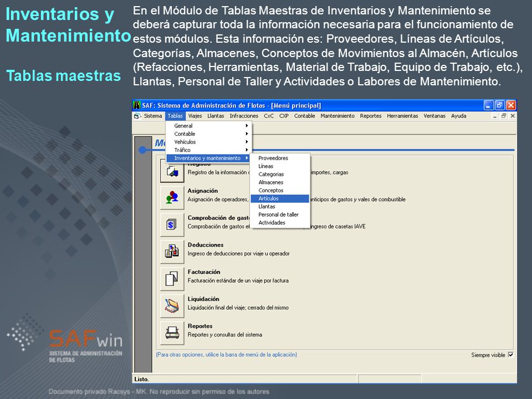Viewport: 532px width, 399px height.
Task: Open the Viajes menu
Action: coord(195,116)
